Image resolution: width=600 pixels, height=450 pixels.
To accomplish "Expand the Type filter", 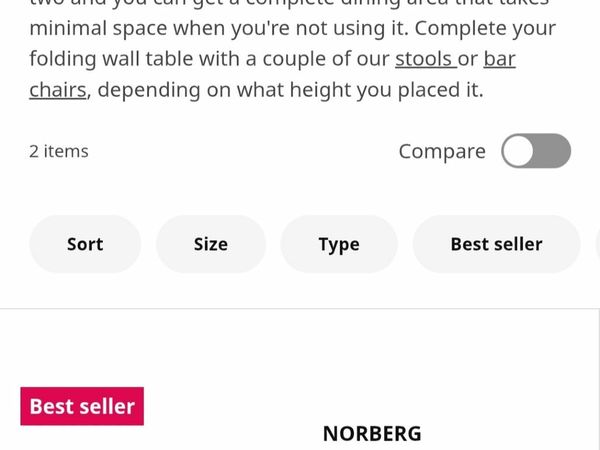I will (339, 244).
